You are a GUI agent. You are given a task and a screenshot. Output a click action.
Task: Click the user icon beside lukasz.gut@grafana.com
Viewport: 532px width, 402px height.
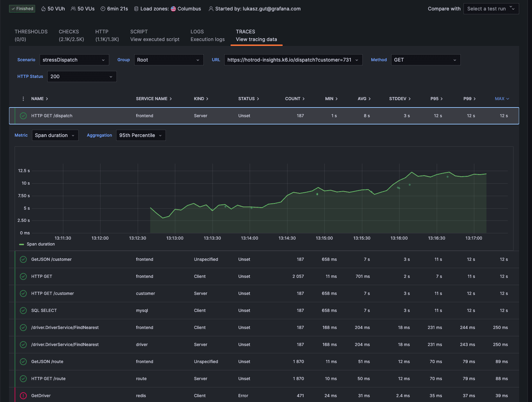coord(211,9)
